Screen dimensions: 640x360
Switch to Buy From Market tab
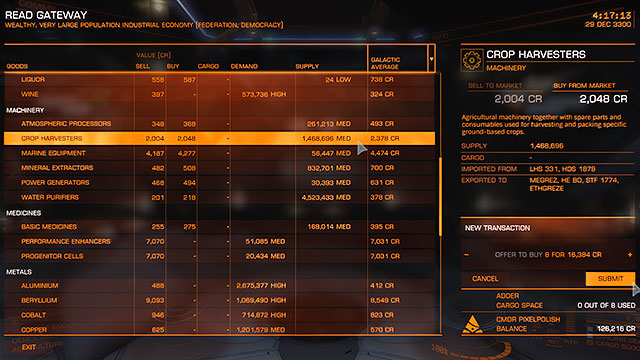click(584, 86)
